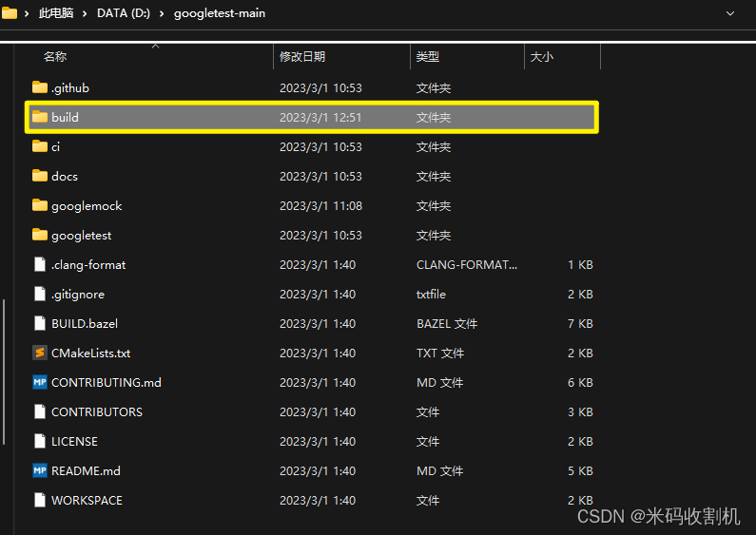The width and height of the screenshot is (756, 535).
Task: Select the googlemock folder name
Action: pyautogui.click(x=87, y=206)
